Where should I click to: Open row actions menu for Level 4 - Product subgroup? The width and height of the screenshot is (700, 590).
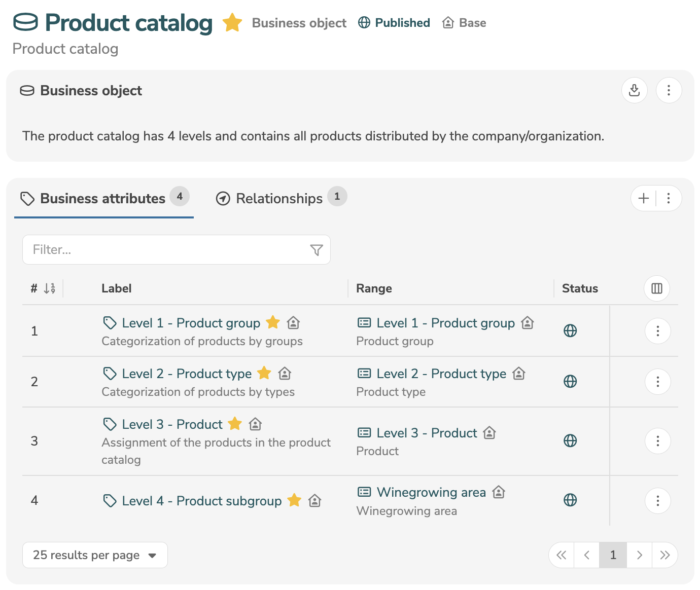pyautogui.click(x=657, y=501)
